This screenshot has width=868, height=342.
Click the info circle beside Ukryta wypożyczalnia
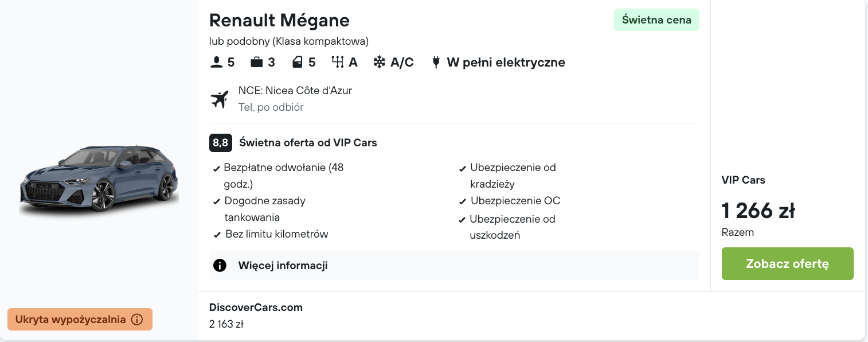137,320
